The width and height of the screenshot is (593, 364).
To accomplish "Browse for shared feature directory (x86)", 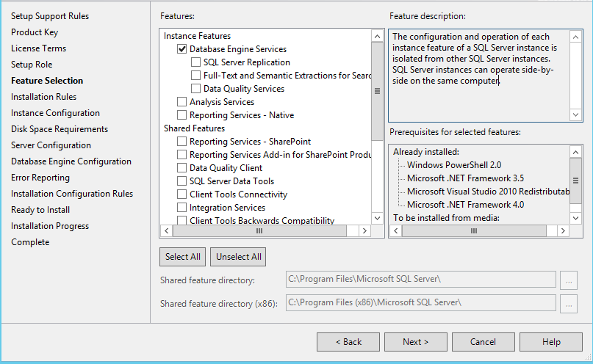I will tap(569, 304).
